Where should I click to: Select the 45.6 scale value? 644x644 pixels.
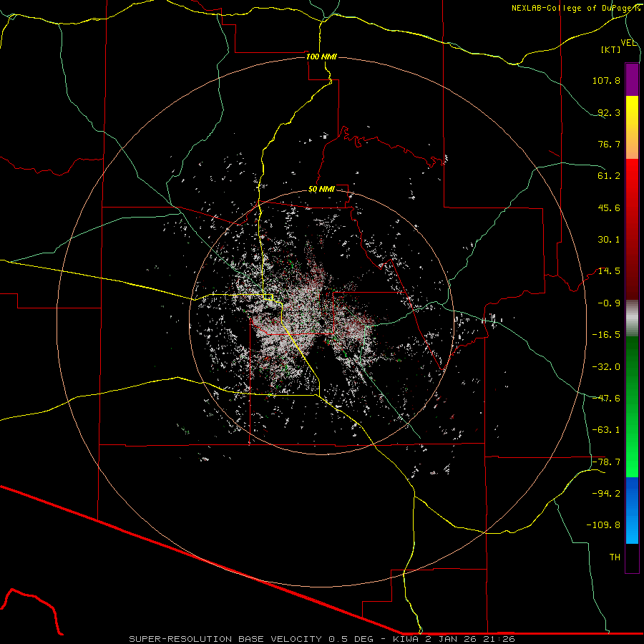609,208
